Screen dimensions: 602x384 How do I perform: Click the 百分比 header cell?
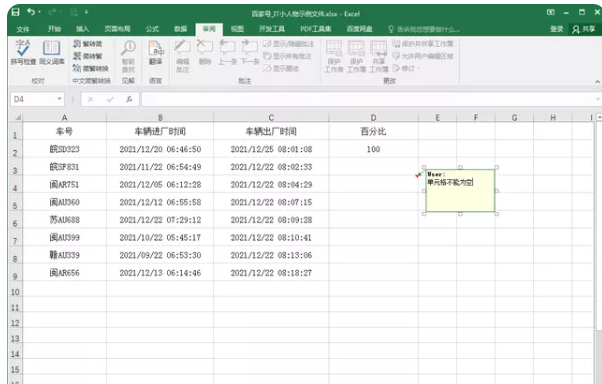[x=373, y=131]
